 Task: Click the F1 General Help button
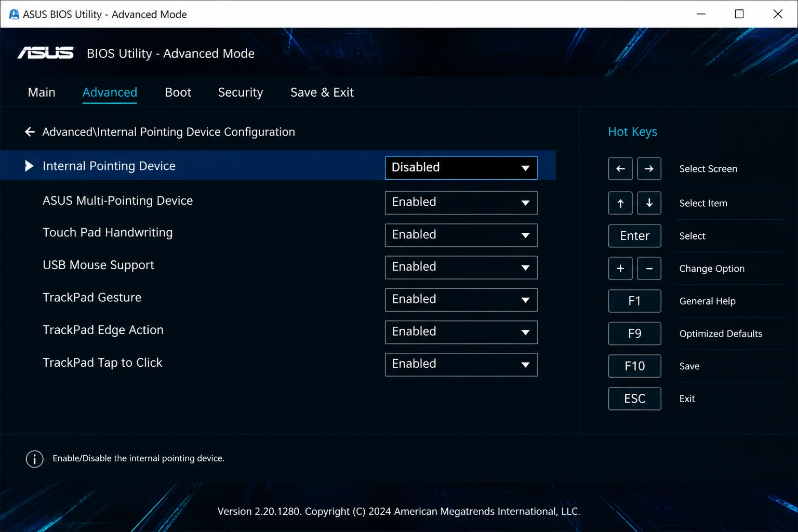pos(634,301)
